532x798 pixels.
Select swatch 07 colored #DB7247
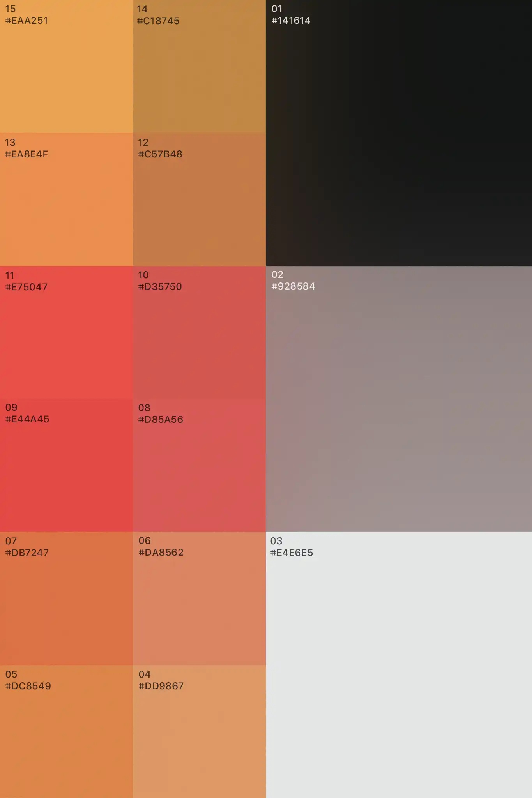click(66, 598)
